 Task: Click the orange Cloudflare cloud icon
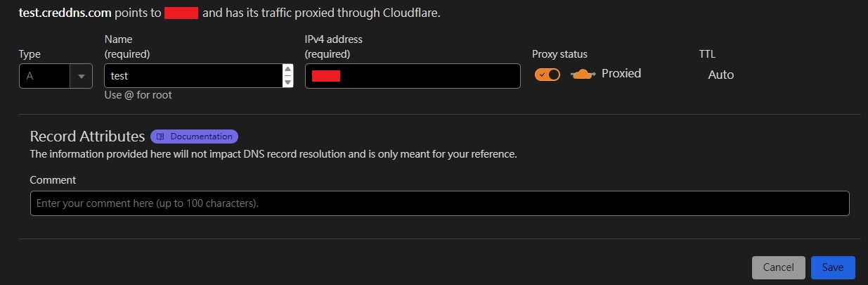(583, 75)
